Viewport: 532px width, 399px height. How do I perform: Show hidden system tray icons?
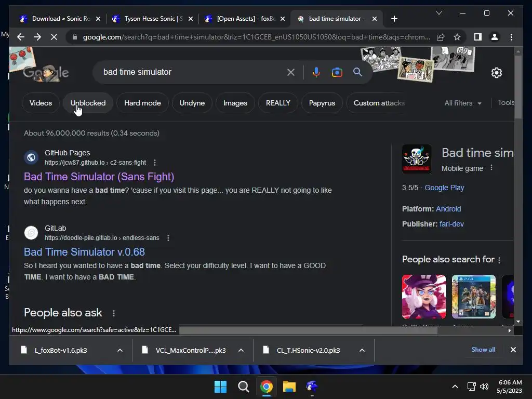pyautogui.click(x=455, y=387)
